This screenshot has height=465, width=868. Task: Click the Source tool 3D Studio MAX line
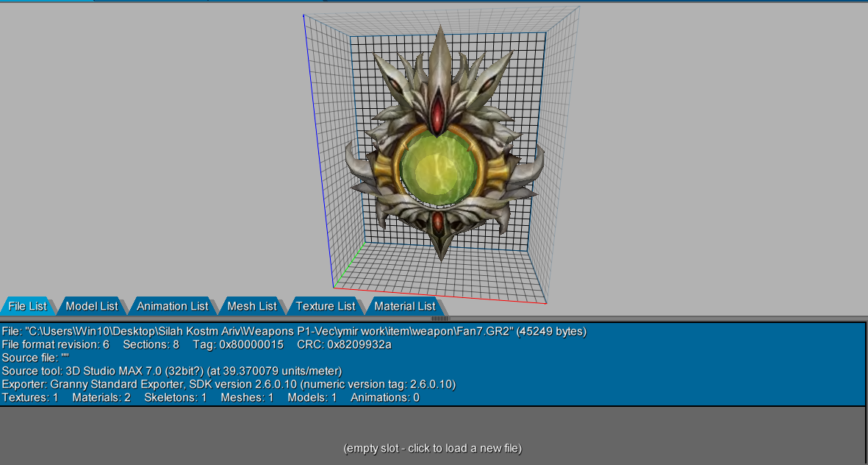pyautogui.click(x=171, y=371)
